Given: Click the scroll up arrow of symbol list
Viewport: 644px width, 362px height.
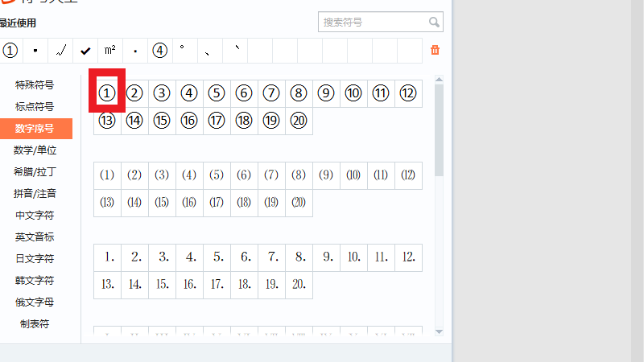Looking at the screenshot, I should (439, 79).
